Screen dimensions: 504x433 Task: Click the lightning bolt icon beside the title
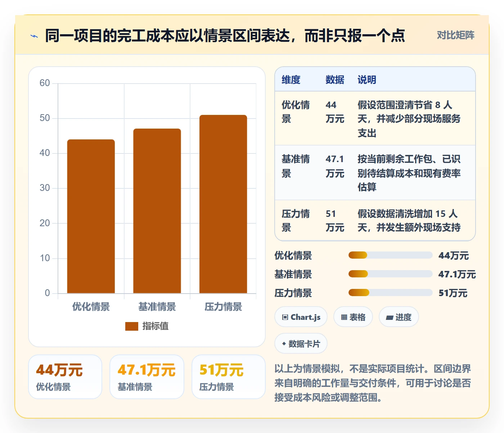coord(34,36)
